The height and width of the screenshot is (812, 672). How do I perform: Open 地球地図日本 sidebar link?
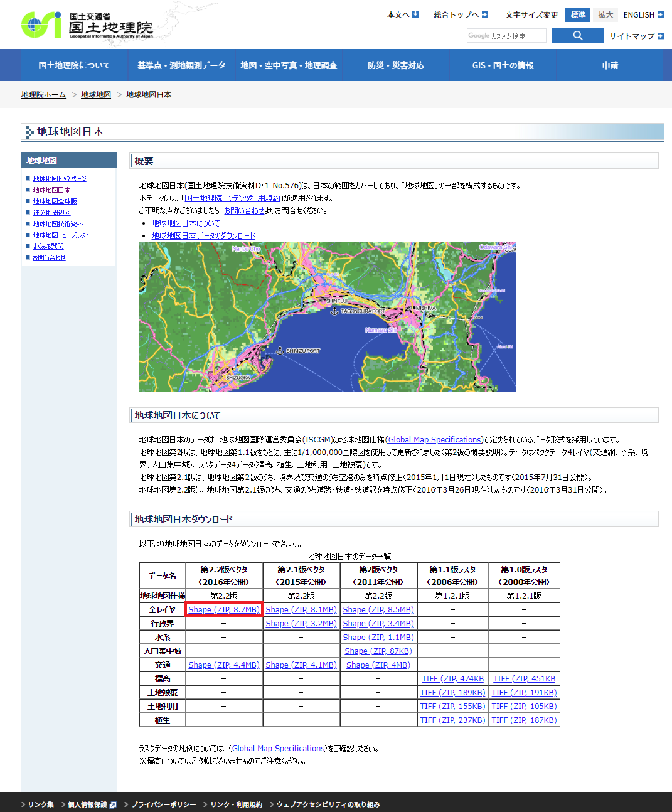pyautogui.click(x=51, y=190)
